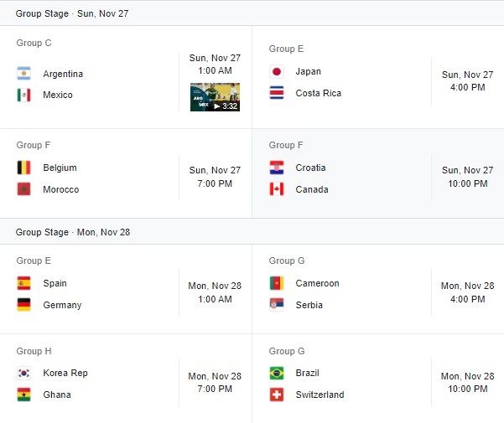Click the Argentina flag icon
The width and height of the screenshot is (504, 423).
pyautogui.click(x=23, y=73)
